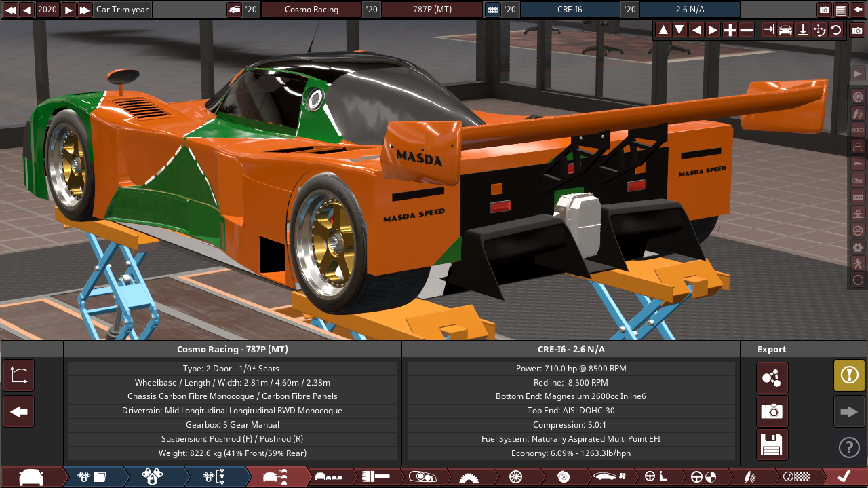Screen dimensions: 868x488
Task: Rewind the car trim year fast
Action: coord(10,10)
